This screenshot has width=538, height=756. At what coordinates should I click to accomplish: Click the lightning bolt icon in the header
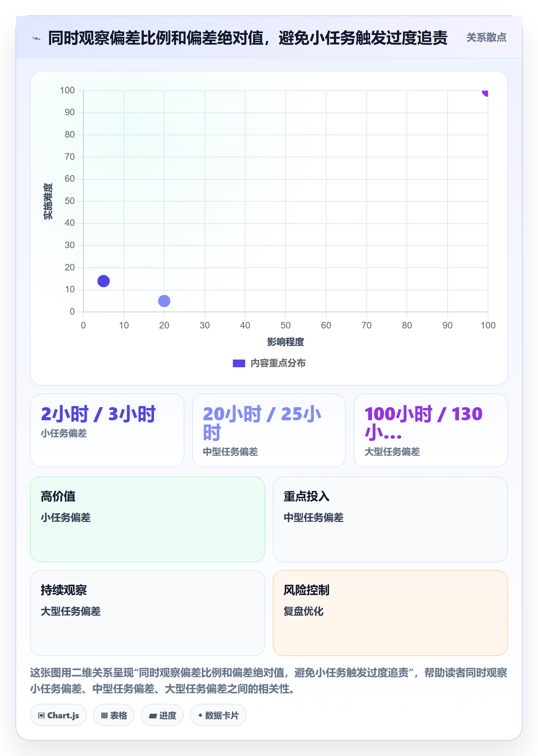coord(37,38)
